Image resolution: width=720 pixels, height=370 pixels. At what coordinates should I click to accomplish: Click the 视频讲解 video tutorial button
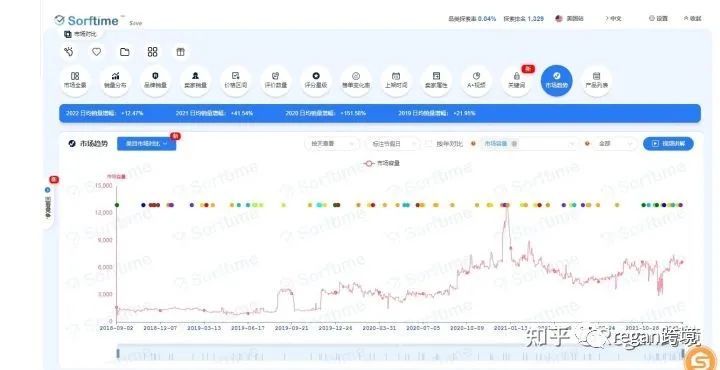[x=668, y=144]
